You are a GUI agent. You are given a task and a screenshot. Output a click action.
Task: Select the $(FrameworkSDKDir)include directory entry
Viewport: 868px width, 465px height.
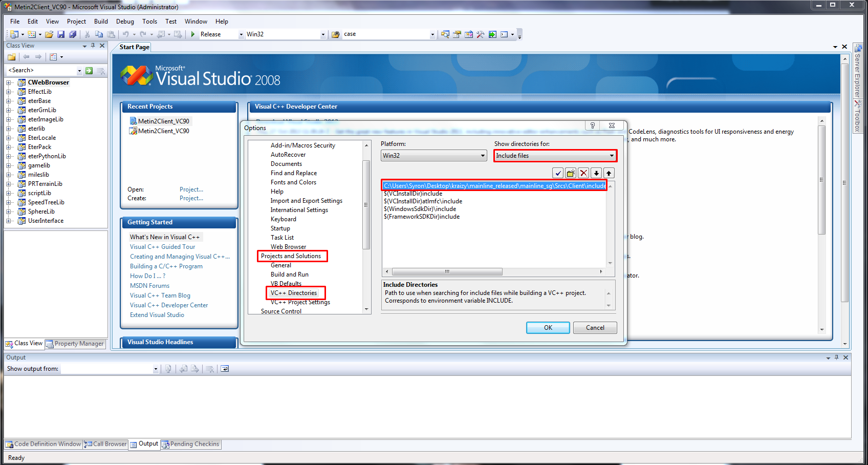pyautogui.click(x=422, y=217)
